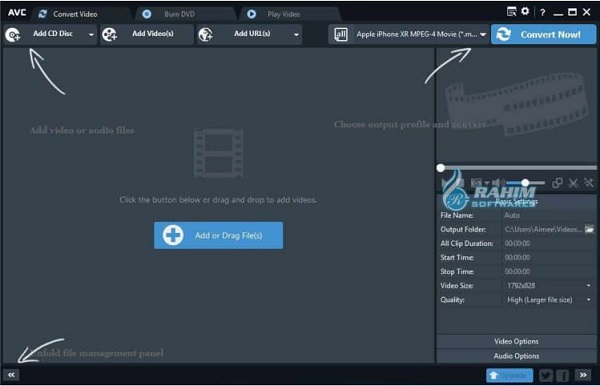
Task: Browse output folder with folder icon
Action: click(589, 230)
